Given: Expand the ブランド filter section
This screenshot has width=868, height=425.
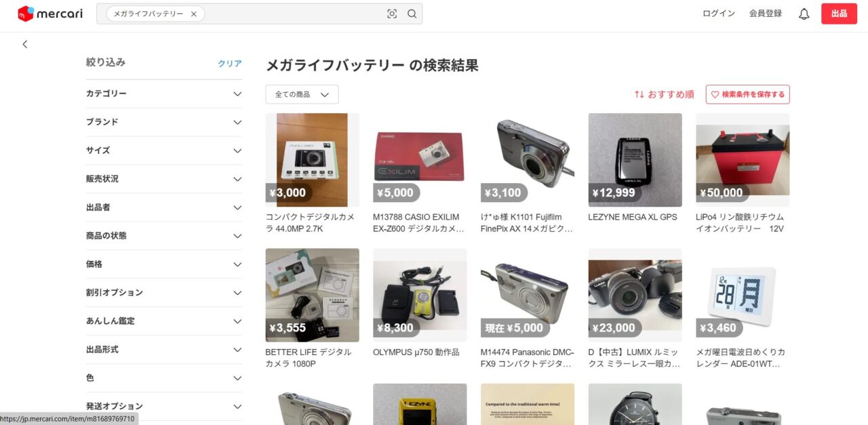Looking at the screenshot, I should click(x=163, y=122).
